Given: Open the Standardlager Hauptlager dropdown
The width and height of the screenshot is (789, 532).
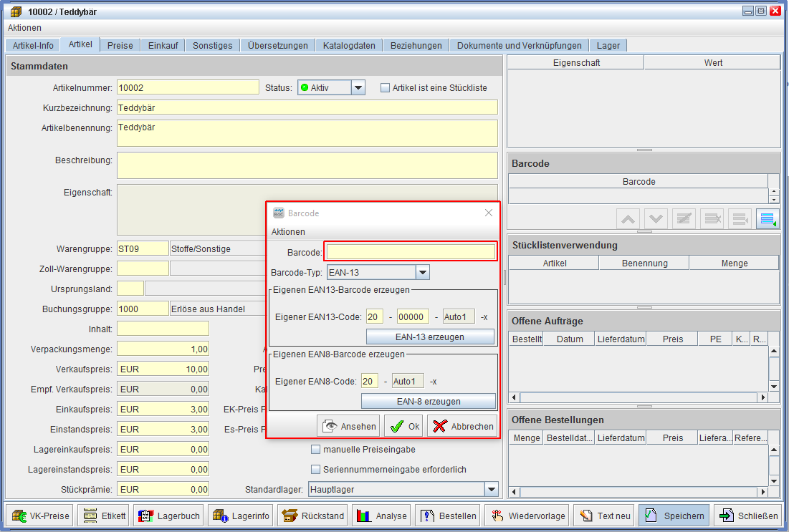Looking at the screenshot, I should [x=491, y=490].
